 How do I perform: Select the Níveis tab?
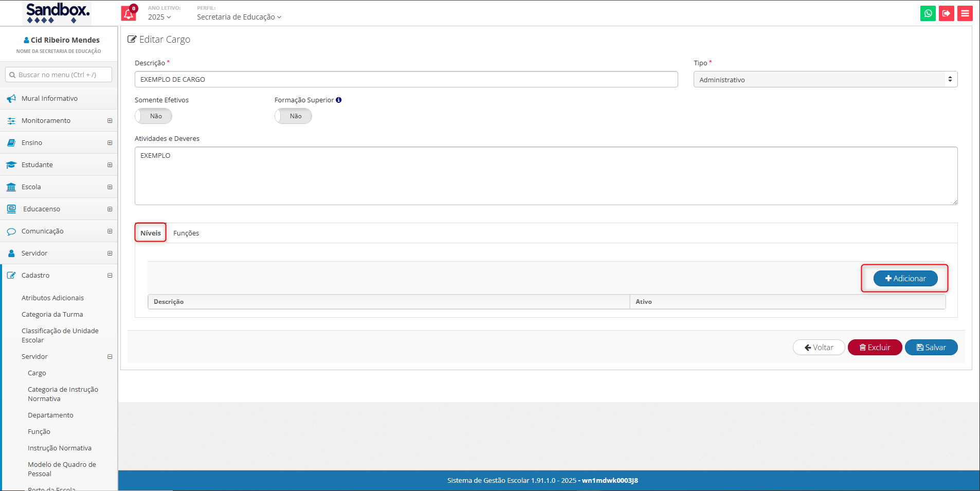[x=151, y=233]
